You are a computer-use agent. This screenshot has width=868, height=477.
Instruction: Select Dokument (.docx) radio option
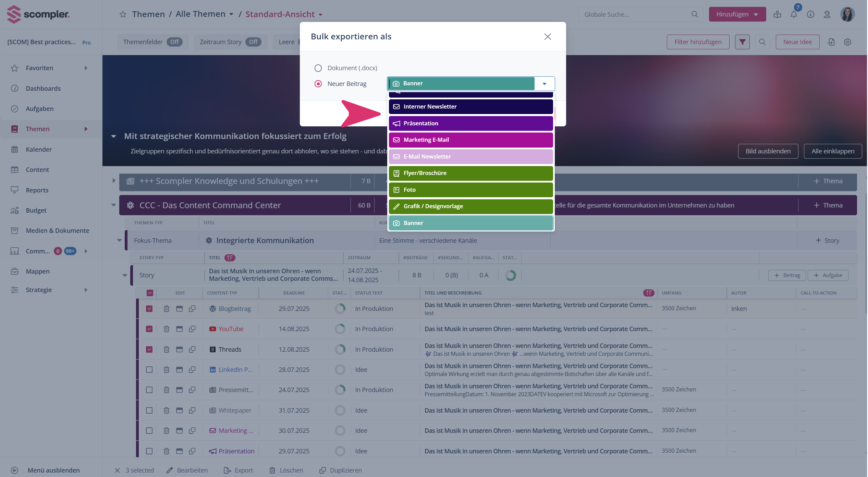tap(318, 68)
